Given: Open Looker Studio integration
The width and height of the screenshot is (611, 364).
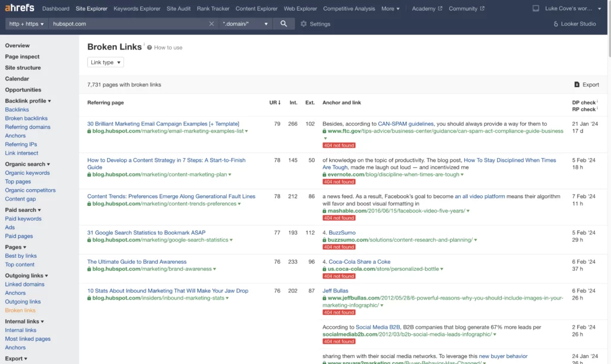Looking at the screenshot, I should [x=575, y=24].
